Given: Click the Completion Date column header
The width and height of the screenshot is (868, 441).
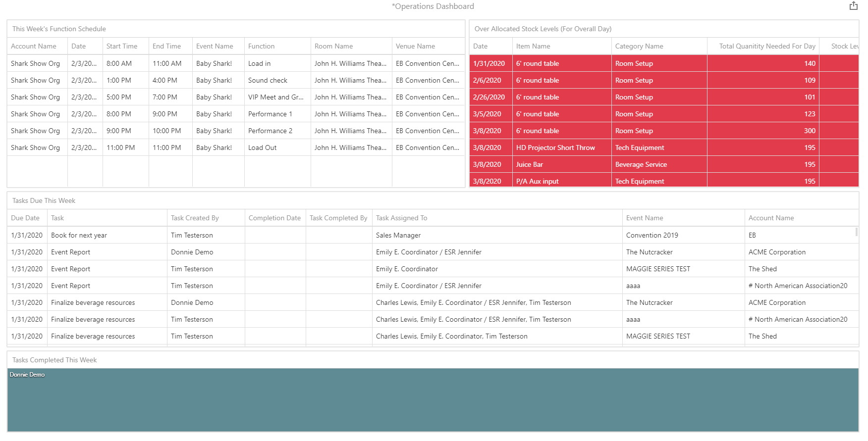Looking at the screenshot, I should 274,218.
